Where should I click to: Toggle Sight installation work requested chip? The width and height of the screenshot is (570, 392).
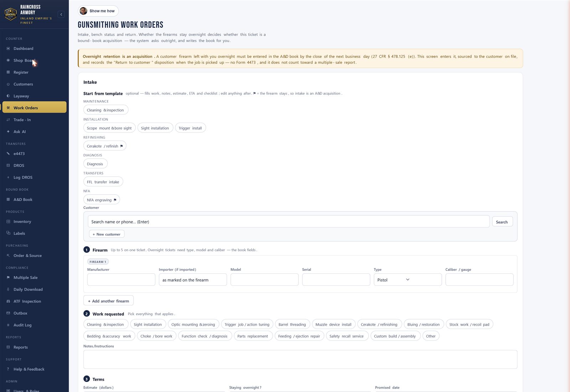(148, 324)
